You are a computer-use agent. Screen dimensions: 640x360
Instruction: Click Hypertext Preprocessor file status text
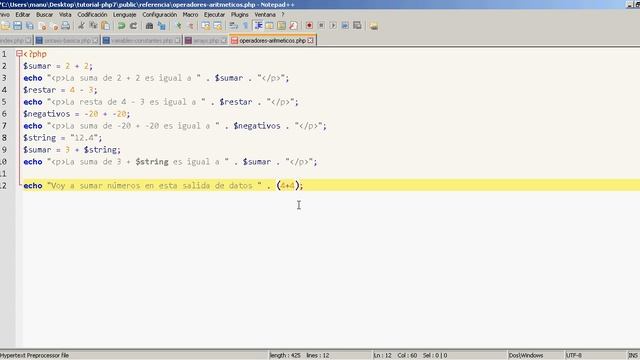tap(35, 356)
